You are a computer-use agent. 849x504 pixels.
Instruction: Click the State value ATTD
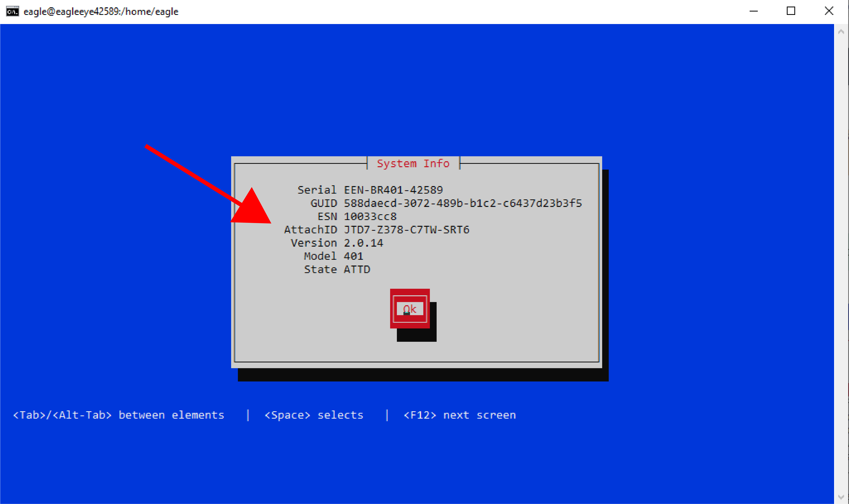click(x=357, y=269)
